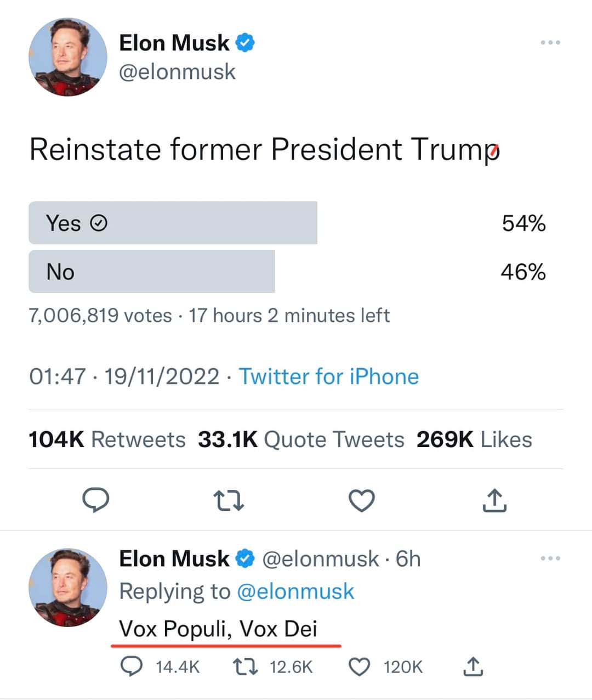Open Elon Musk's top profile picture
592x700 pixels.
click(x=67, y=57)
